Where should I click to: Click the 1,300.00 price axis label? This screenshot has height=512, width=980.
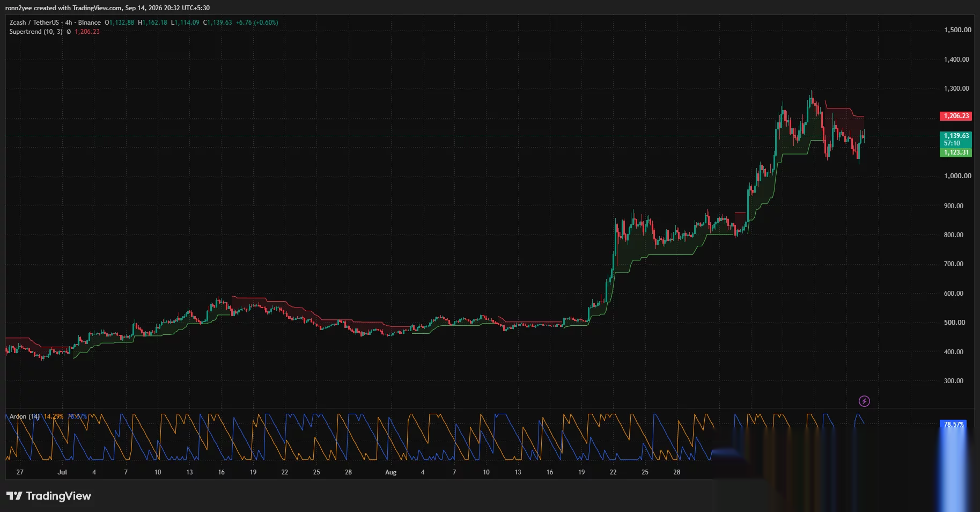coord(956,89)
